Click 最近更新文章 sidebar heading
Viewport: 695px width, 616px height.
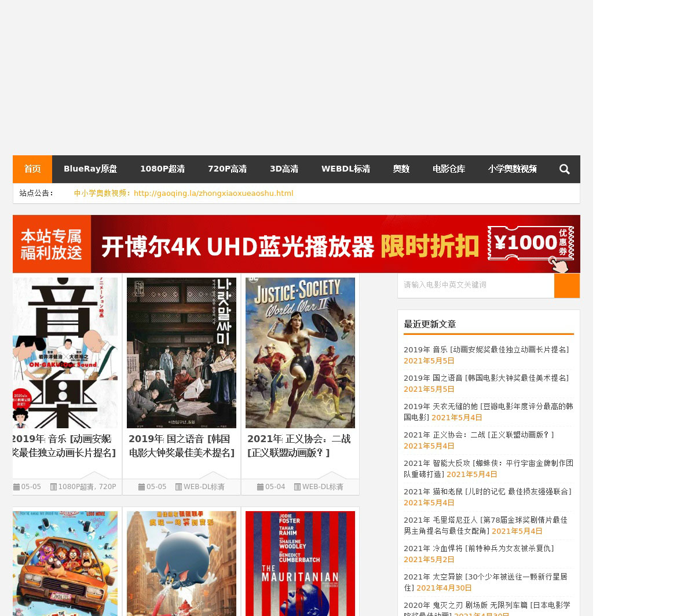[430, 325]
